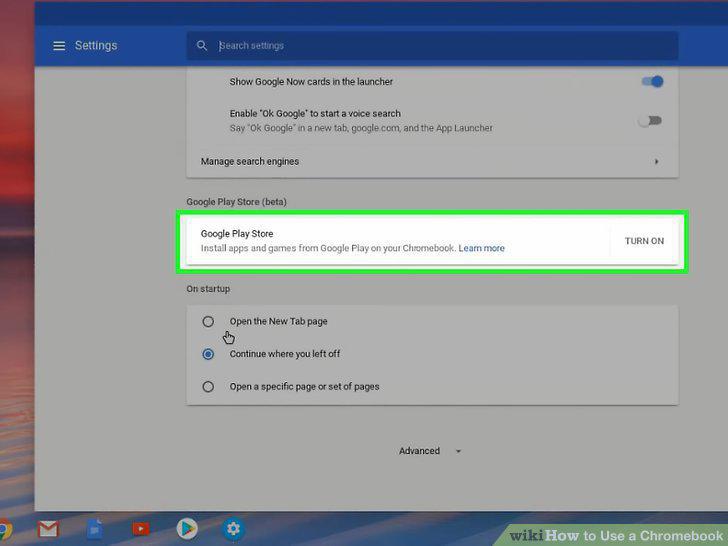Open the Learn more link
This screenshot has width=728, height=546.
[481, 248]
